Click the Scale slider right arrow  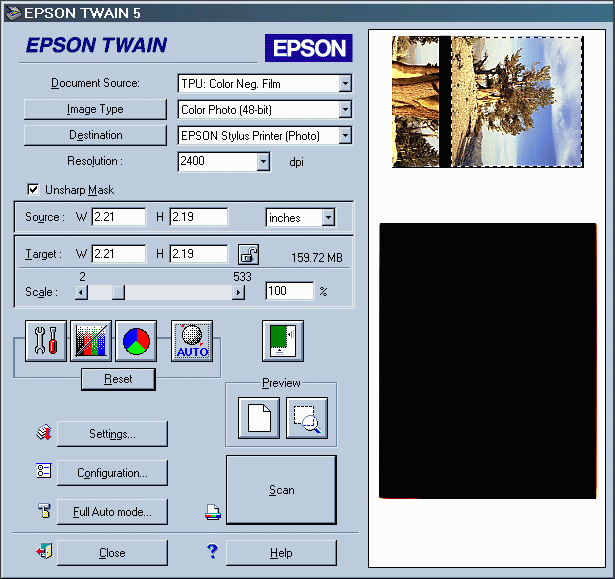pos(238,292)
